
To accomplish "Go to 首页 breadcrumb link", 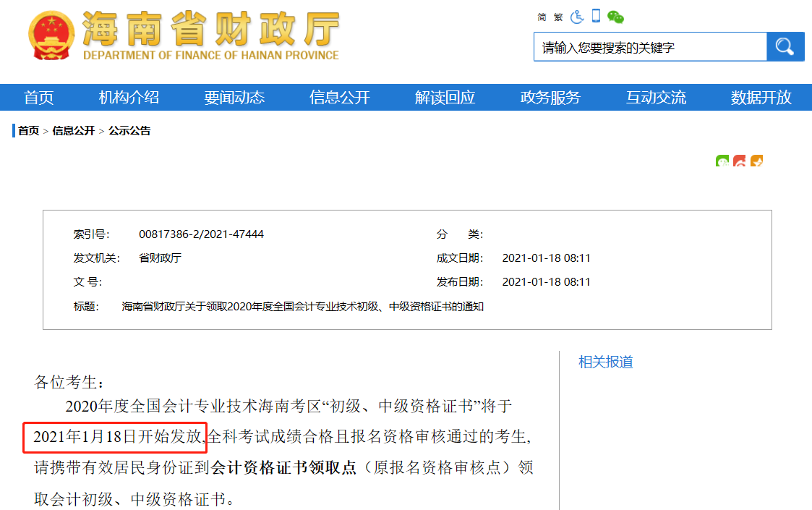I will [28, 131].
